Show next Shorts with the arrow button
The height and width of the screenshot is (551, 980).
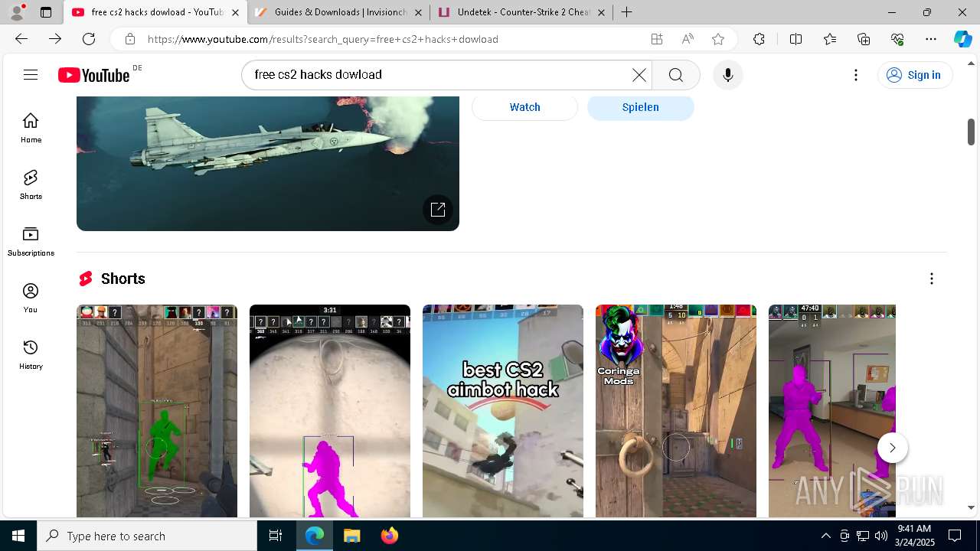point(893,448)
